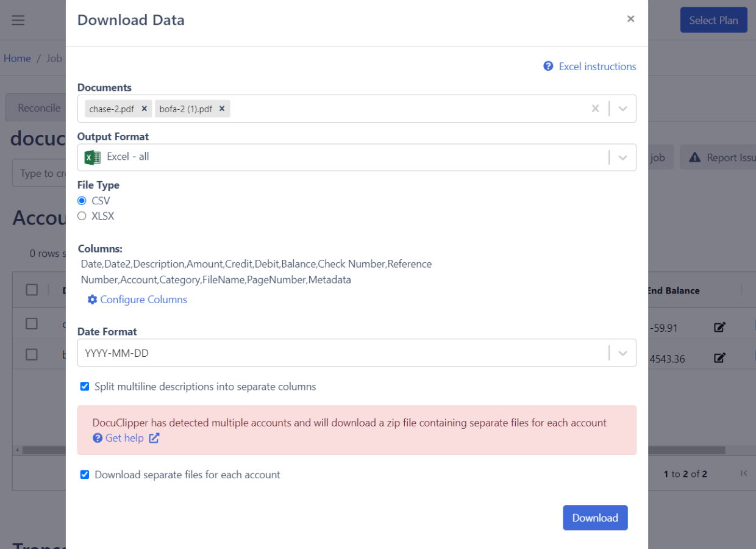The height and width of the screenshot is (549, 756).
Task: Check the second account row checkbox
Action: tap(32, 354)
